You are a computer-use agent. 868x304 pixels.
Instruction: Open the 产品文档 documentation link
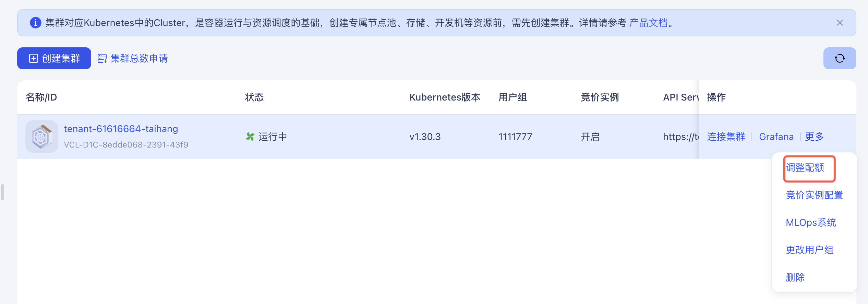648,23
